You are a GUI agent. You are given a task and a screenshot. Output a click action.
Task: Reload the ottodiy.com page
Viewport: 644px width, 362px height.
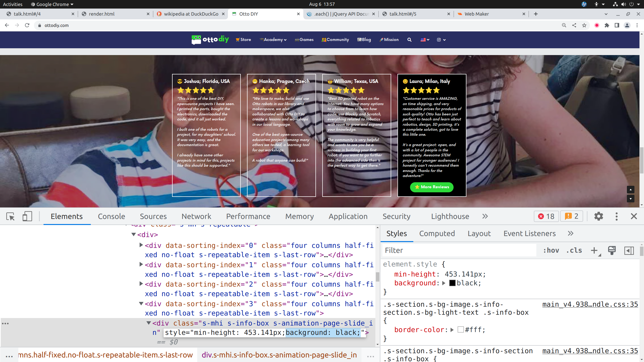(27, 25)
